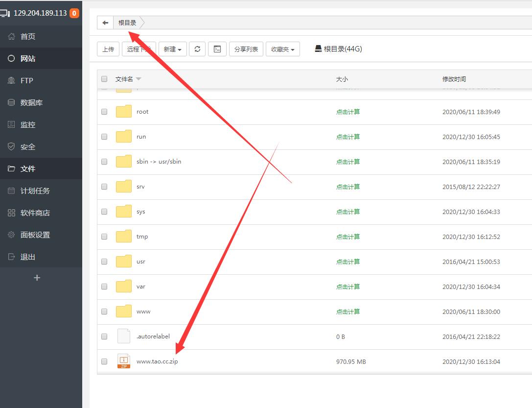Check the box beside the tmp folder

click(104, 237)
